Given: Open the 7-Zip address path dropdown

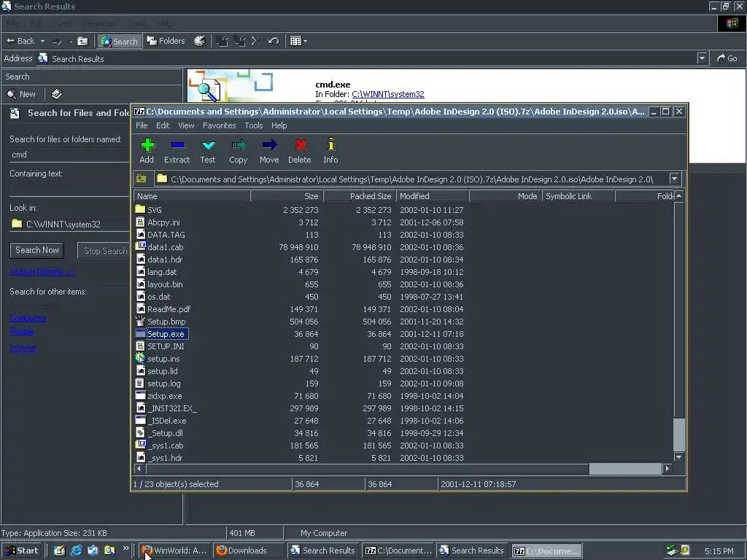Looking at the screenshot, I should (x=674, y=179).
